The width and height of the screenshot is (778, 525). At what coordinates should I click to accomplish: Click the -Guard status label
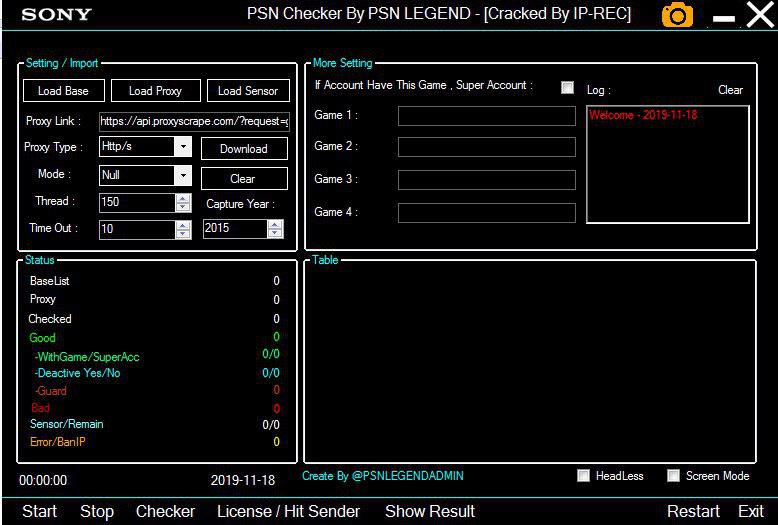click(x=51, y=391)
